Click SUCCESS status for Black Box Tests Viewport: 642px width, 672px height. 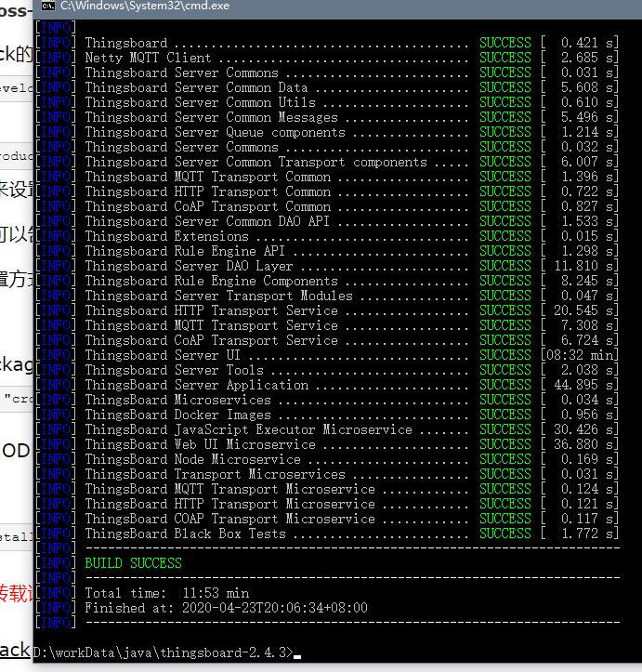tap(505, 534)
